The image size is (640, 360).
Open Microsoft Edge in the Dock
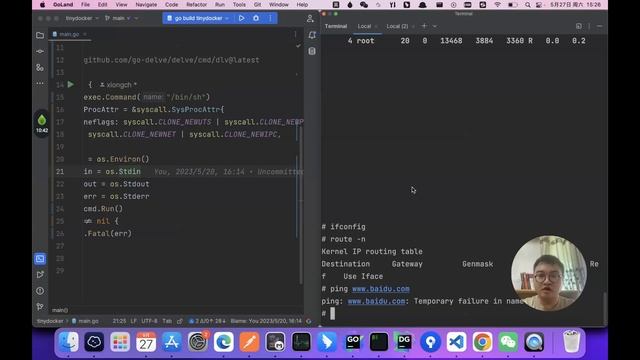(224, 342)
